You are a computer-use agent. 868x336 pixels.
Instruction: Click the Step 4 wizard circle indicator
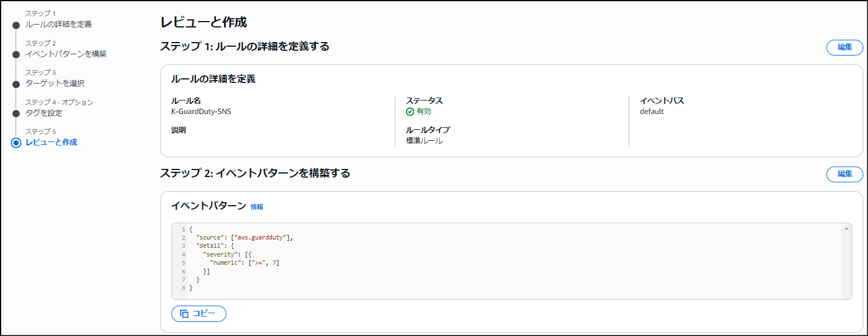16,113
